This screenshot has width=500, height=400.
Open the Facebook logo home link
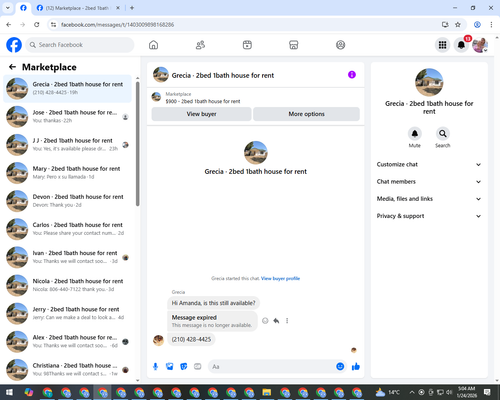[14, 45]
